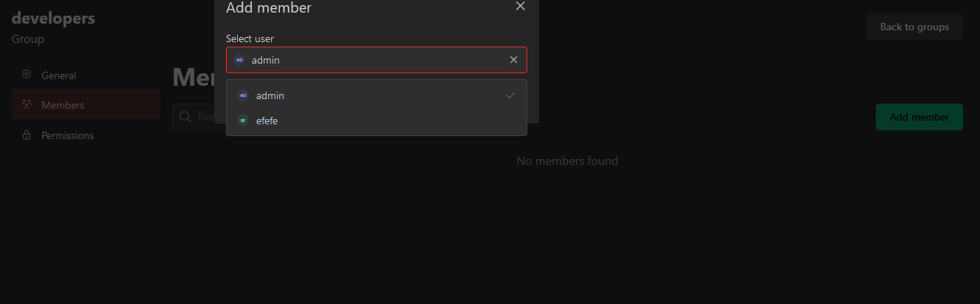The height and width of the screenshot is (304, 980).
Task: Click the lock icon beside Permissions
Action: pyautogui.click(x=27, y=135)
